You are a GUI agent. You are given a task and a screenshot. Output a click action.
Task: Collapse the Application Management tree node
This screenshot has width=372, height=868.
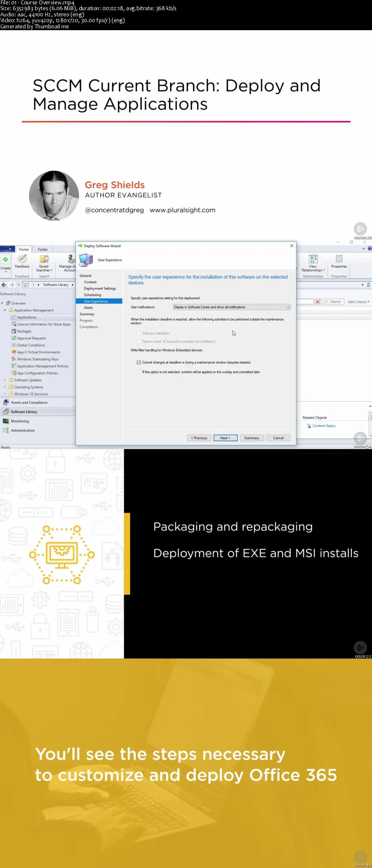coord(5,310)
